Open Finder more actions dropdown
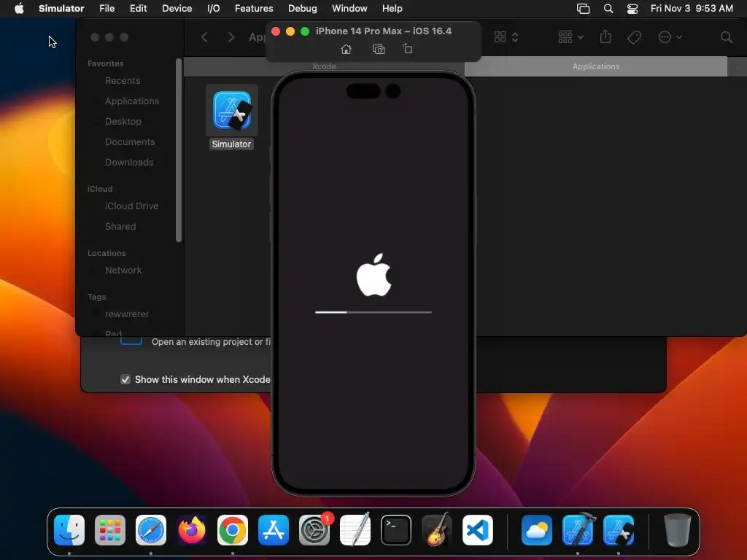 click(x=670, y=37)
